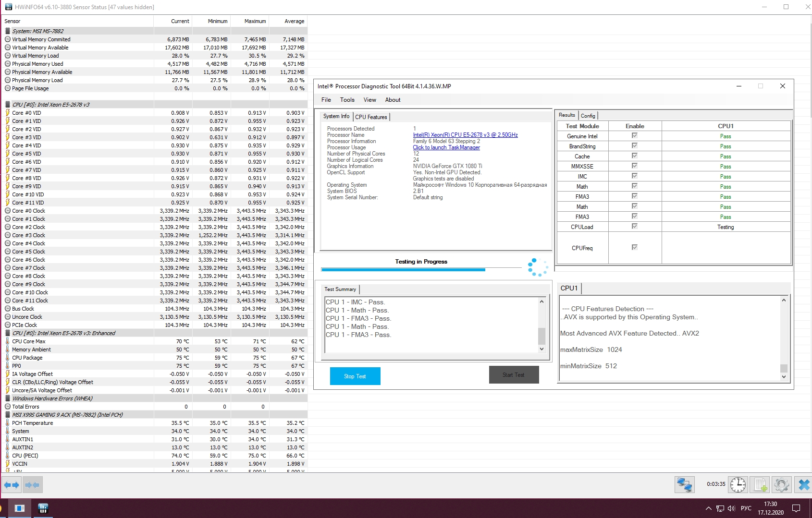Open sensor settings via the gear icon
Viewport: 812px width, 518px height.
[782, 485]
